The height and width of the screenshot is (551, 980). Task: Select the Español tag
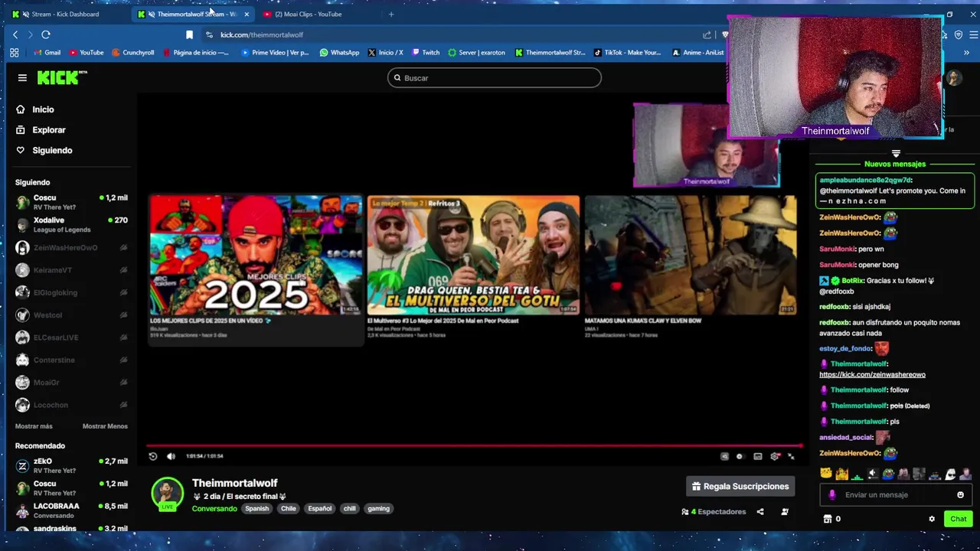[x=319, y=509]
